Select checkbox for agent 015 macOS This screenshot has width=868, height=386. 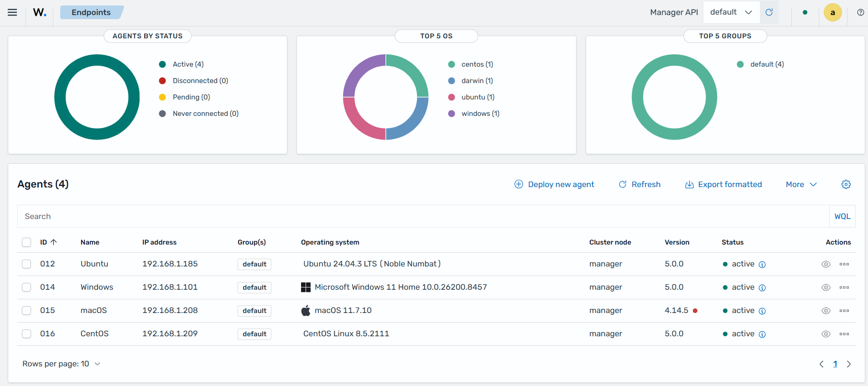pyautogui.click(x=26, y=311)
